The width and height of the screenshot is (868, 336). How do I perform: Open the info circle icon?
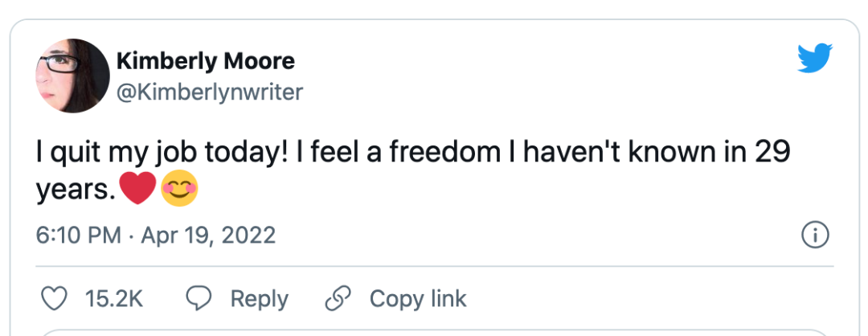[x=816, y=236]
